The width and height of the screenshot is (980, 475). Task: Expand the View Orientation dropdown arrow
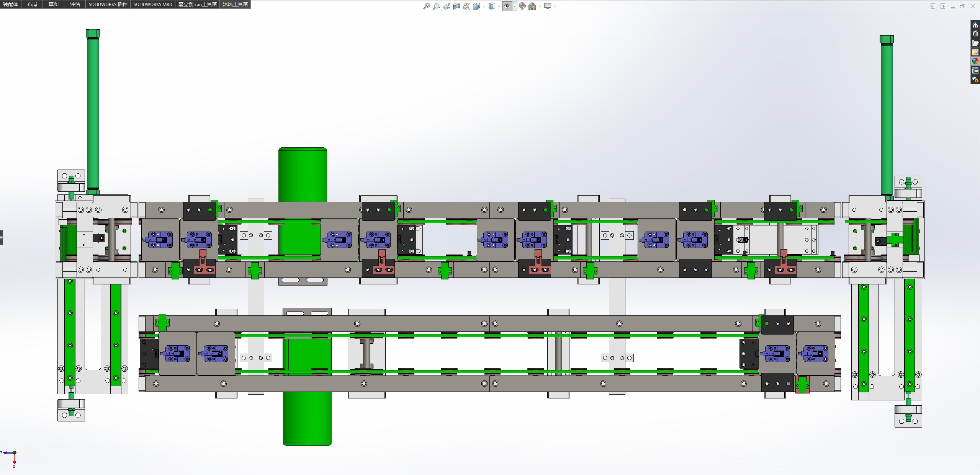(484, 6)
